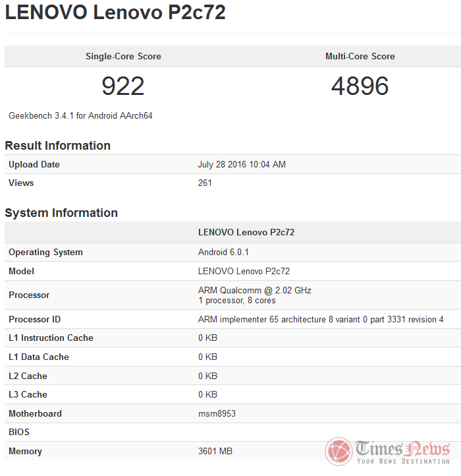Image resolution: width=461 pixels, height=476 pixels.
Task: Select the multi-core score value 4896
Action: pyautogui.click(x=360, y=86)
